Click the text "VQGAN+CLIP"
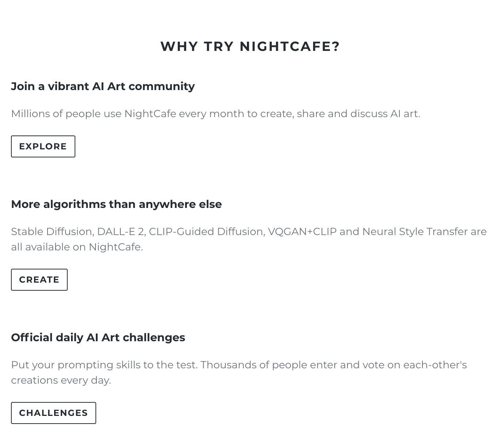This screenshot has height=443, width=504. point(302,232)
